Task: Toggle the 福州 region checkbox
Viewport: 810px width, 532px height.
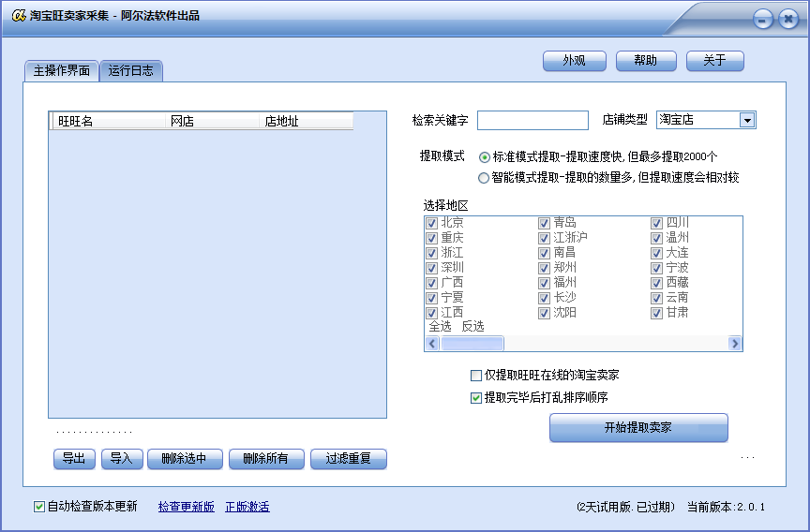Action: 544,283
